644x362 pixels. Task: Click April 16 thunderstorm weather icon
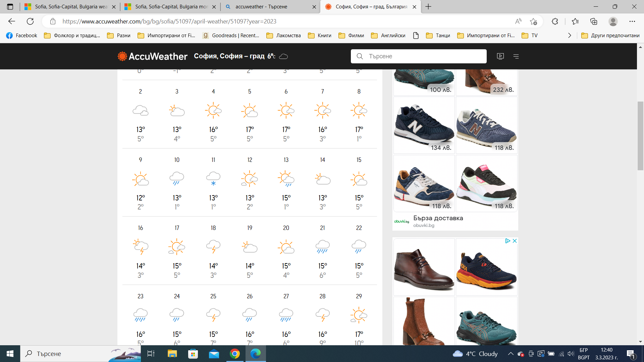pyautogui.click(x=141, y=247)
